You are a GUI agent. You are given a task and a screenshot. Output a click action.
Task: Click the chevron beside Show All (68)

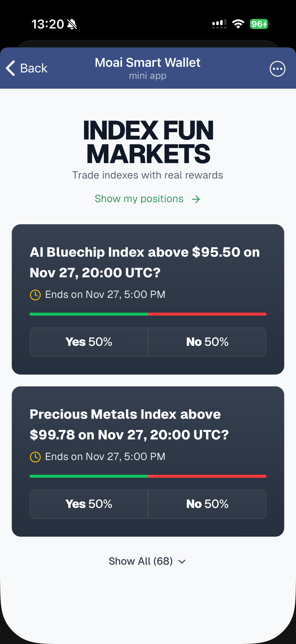(x=182, y=562)
